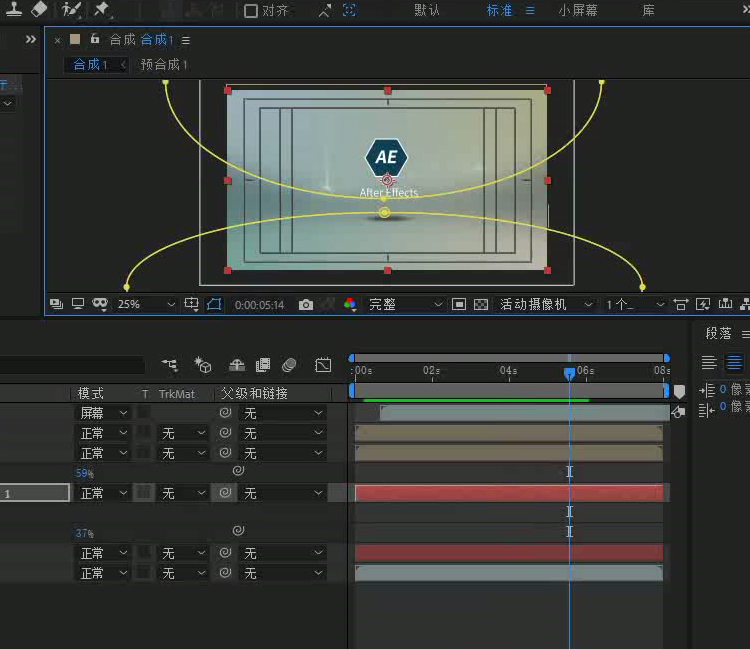This screenshot has width=750, height=649.
Task: Open the 25% magnification dropdown
Action: [x=146, y=304]
